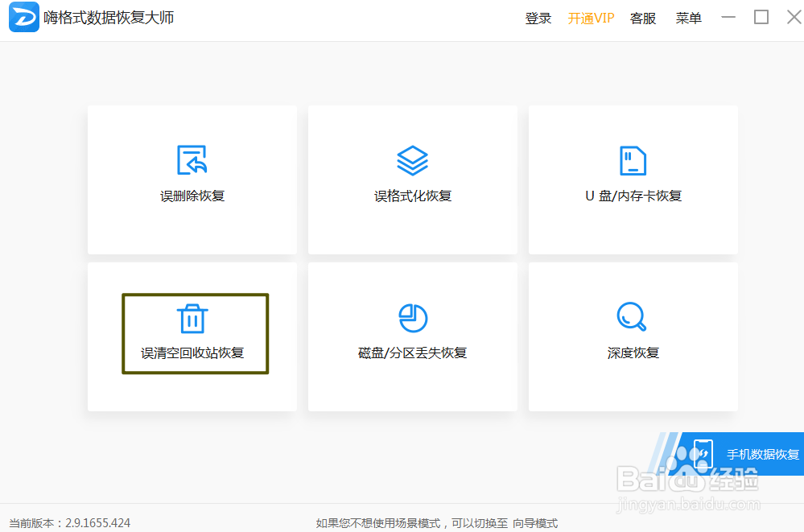
Task: Select the U盘/内存卡恢复 memory card icon
Action: point(633,159)
